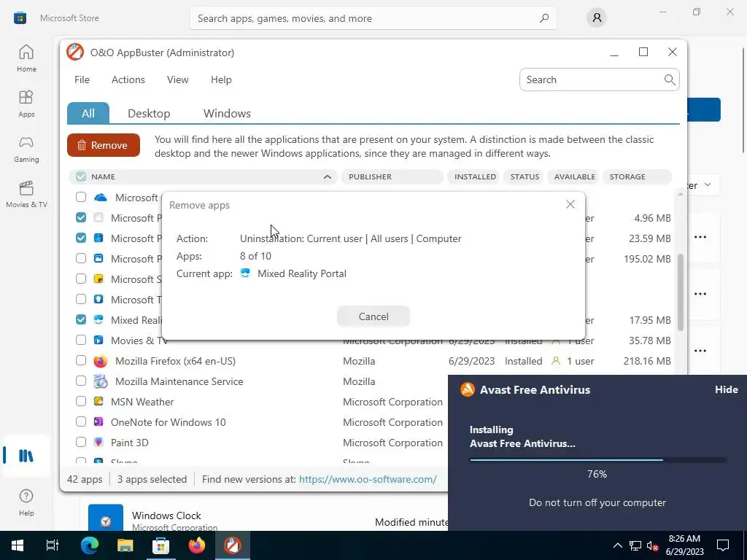This screenshot has height=560, width=747.
Task: Click the AVAILABLE column header
Action: pos(575,176)
